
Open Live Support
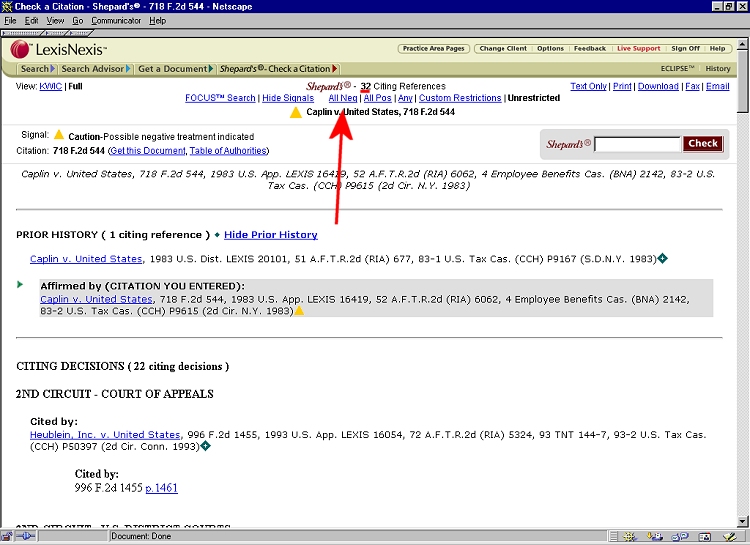(x=639, y=49)
